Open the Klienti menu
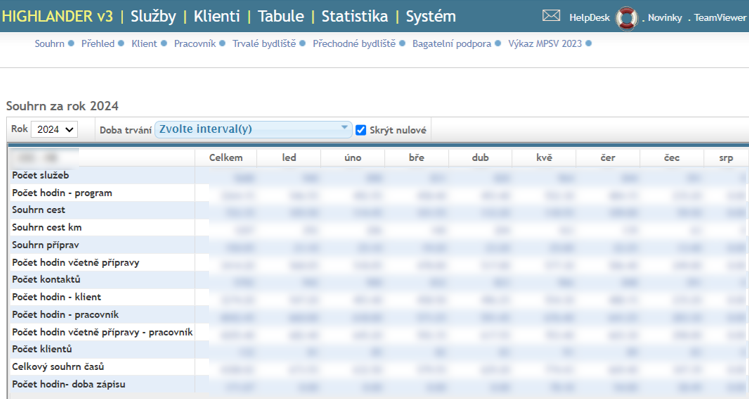 click(x=217, y=16)
